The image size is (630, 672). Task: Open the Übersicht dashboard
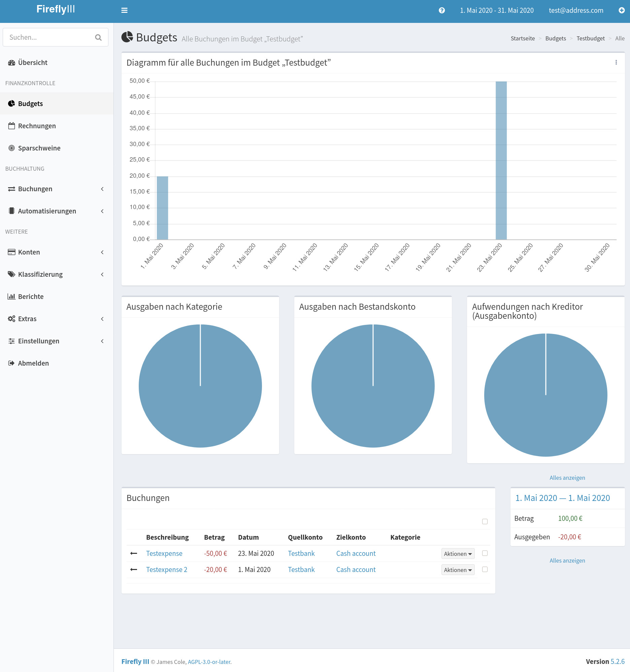coord(32,63)
